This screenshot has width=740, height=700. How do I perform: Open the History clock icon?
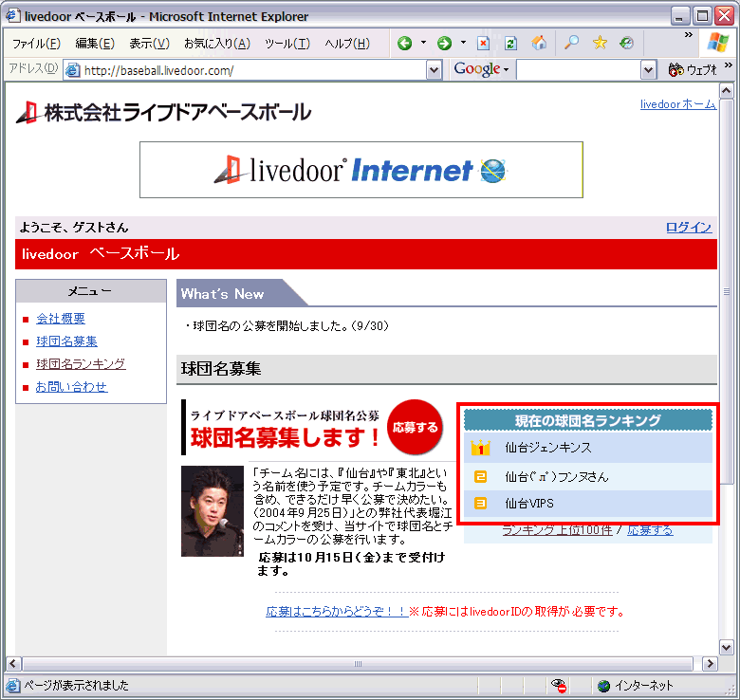[627, 44]
